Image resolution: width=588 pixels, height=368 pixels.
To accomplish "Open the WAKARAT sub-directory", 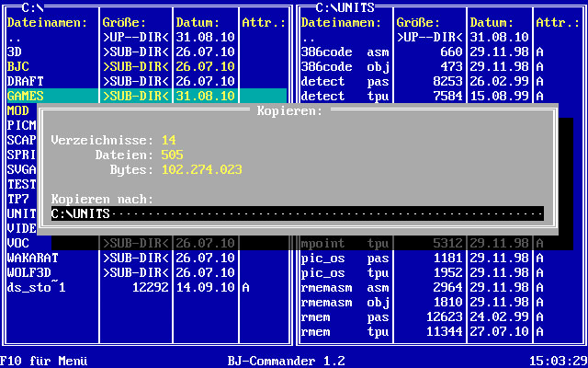I will 33,258.
